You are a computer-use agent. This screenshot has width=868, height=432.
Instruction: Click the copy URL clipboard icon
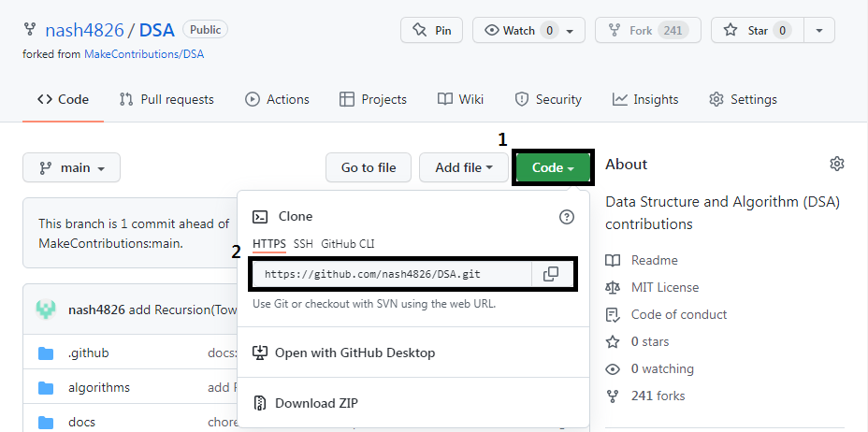pos(551,274)
